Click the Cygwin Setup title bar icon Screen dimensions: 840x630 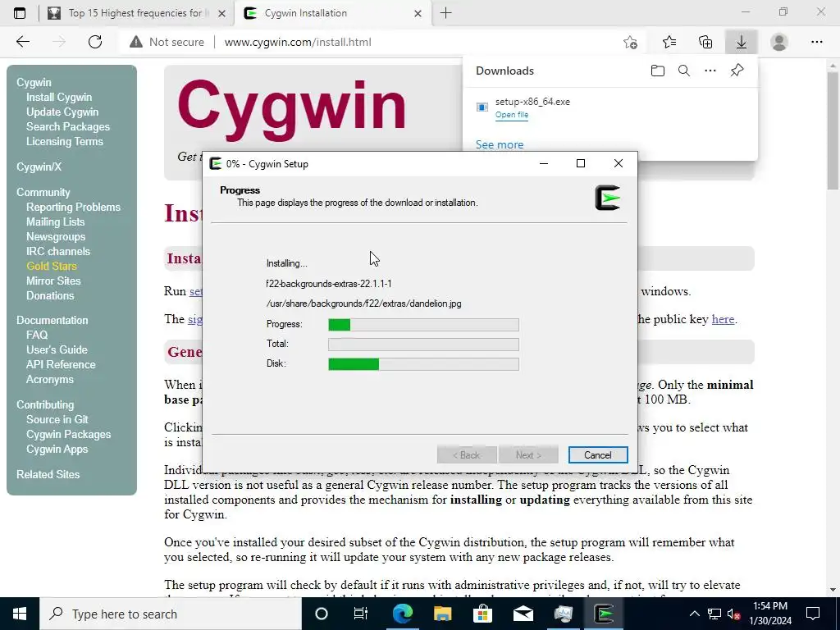(216, 163)
